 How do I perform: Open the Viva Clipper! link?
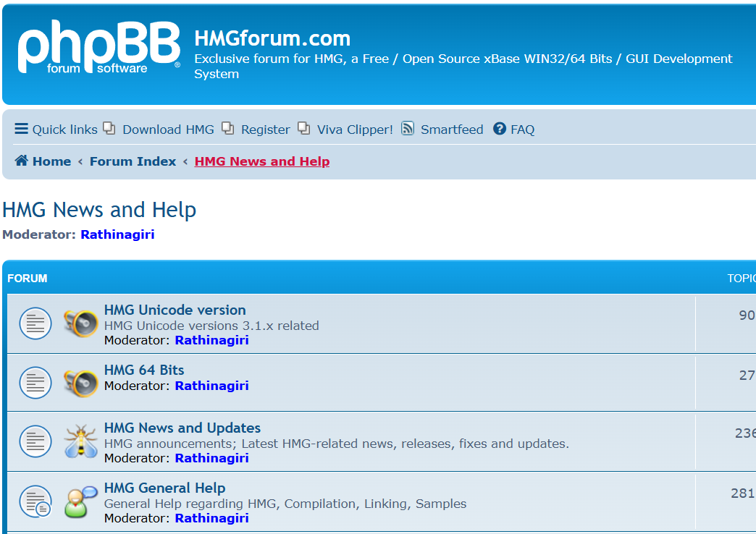pyautogui.click(x=355, y=130)
